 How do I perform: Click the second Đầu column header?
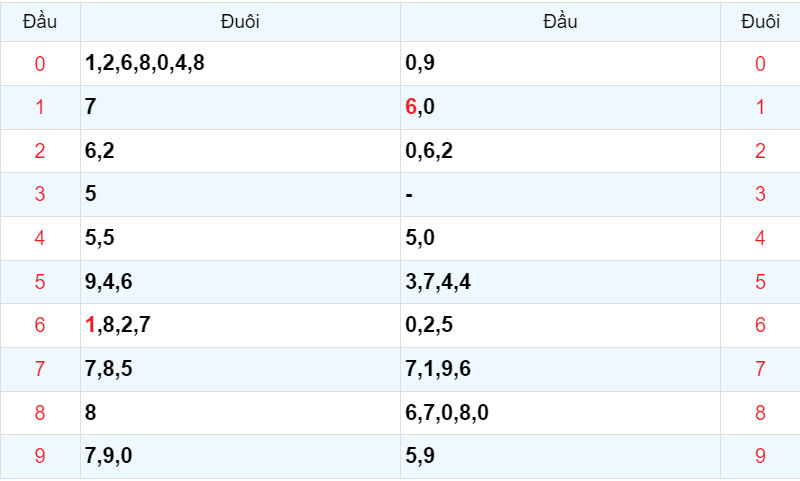click(560, 22)
